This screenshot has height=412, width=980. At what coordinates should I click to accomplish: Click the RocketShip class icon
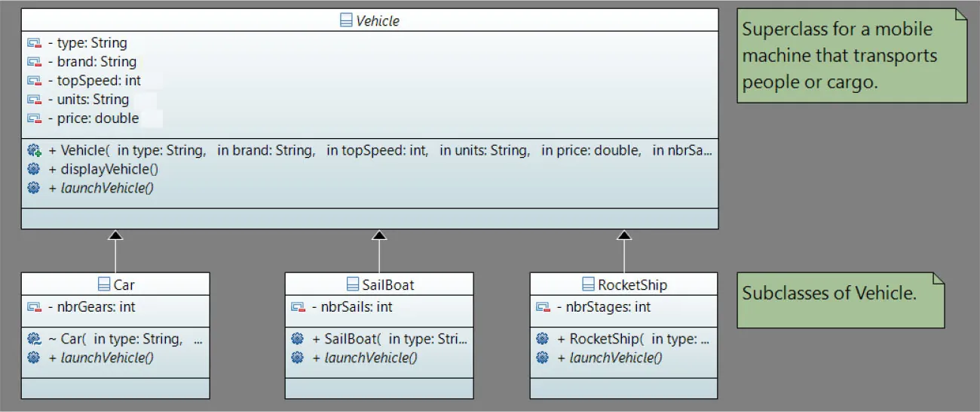pos(589,284)
